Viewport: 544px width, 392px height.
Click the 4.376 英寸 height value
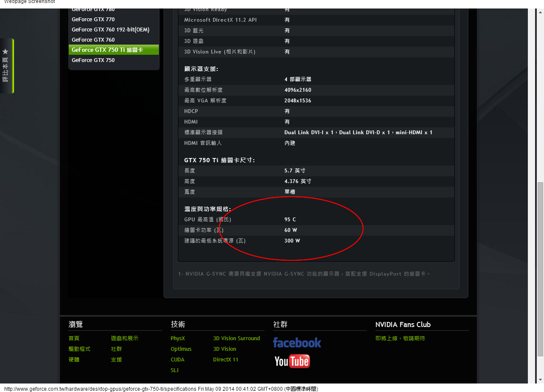(x=298, y=181)
